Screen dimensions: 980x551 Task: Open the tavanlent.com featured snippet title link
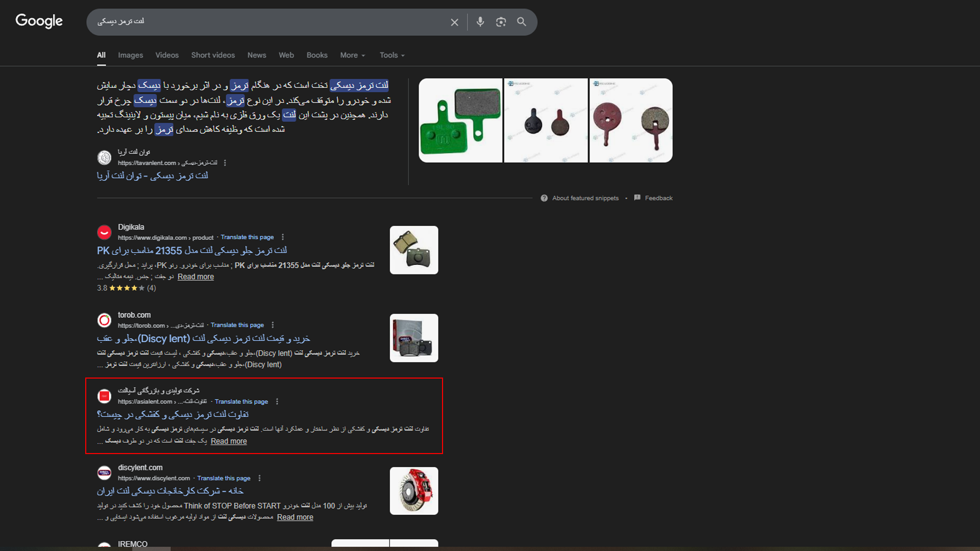[153, 176]
